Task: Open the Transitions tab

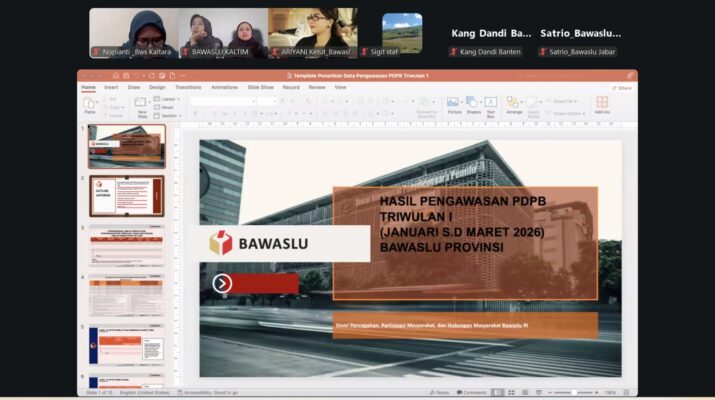Action: [188, 87]
